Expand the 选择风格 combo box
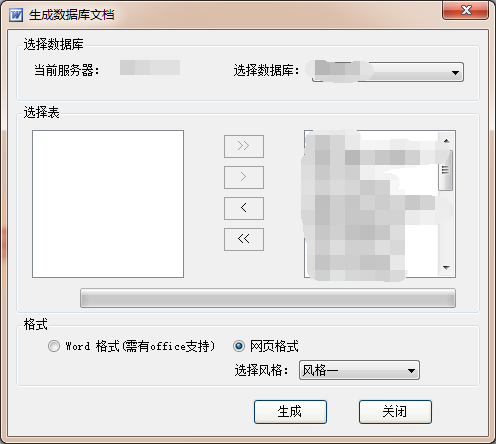 [x=359, y=370]
